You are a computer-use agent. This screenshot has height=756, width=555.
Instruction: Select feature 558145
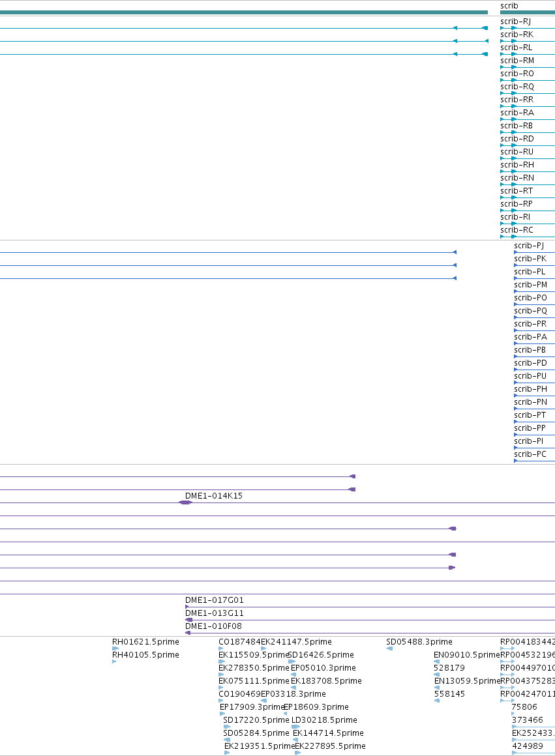click(x=449, y=694)
